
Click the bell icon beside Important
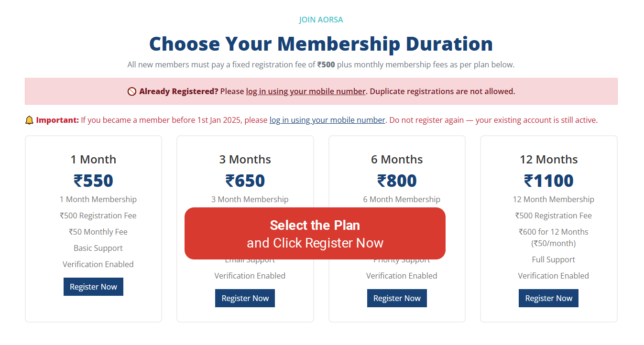point(29,120)
